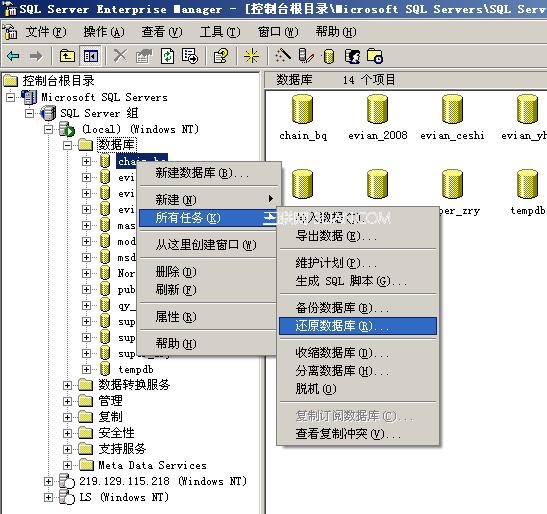The width and height of the screenshot is (547, 514).
Task: Choose 新建数据库(B)... from context menu
Action: 209,173
